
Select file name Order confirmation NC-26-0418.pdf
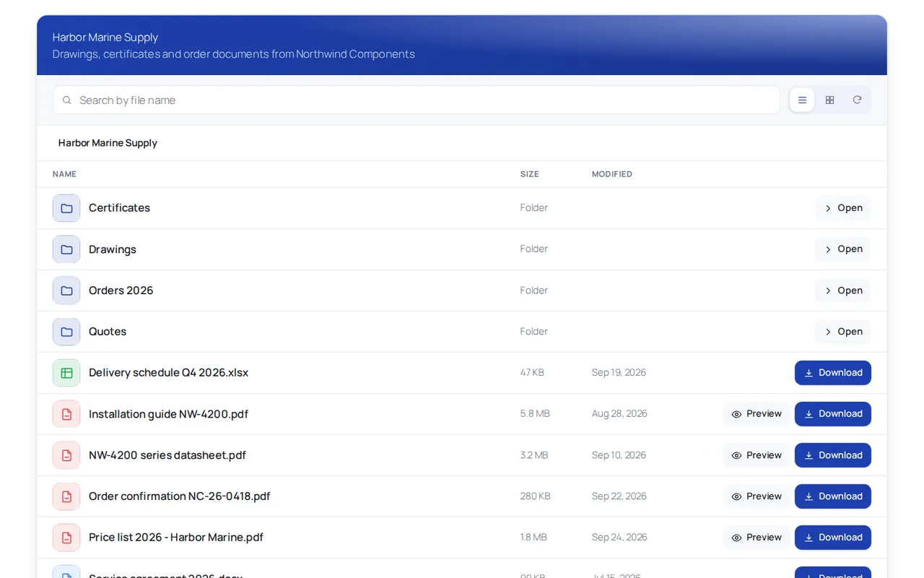point(180,496)
